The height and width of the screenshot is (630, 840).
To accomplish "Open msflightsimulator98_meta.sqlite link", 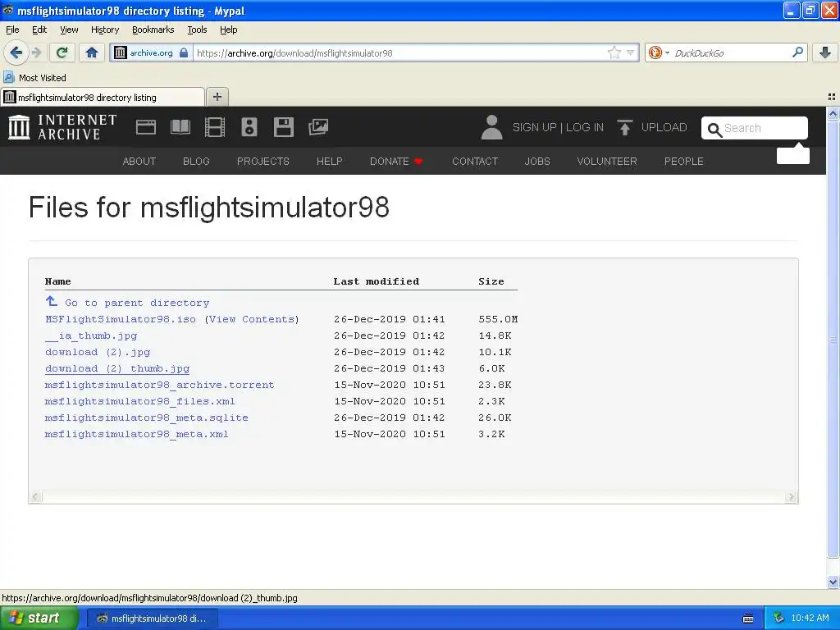I will point(147,418).
